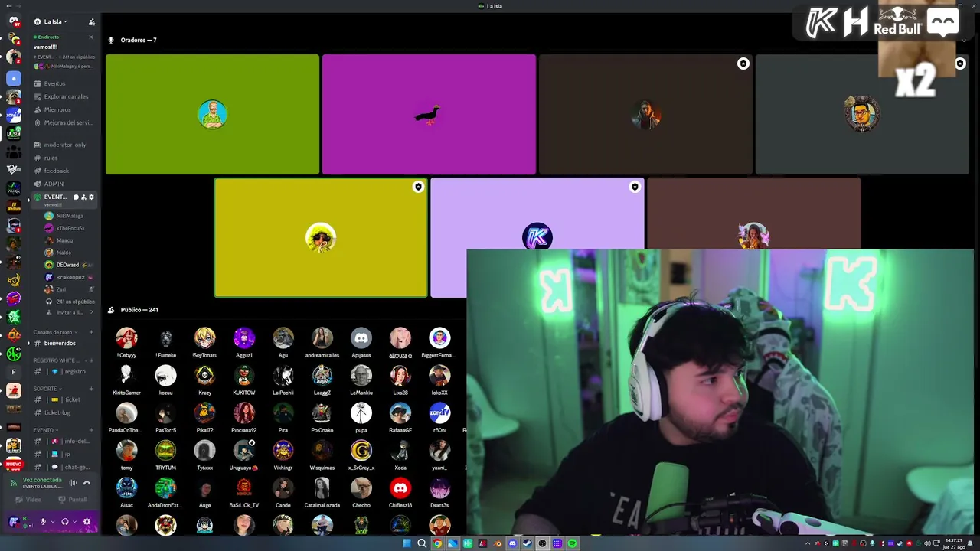Open Steam from taskbar

tap(528, 543)
